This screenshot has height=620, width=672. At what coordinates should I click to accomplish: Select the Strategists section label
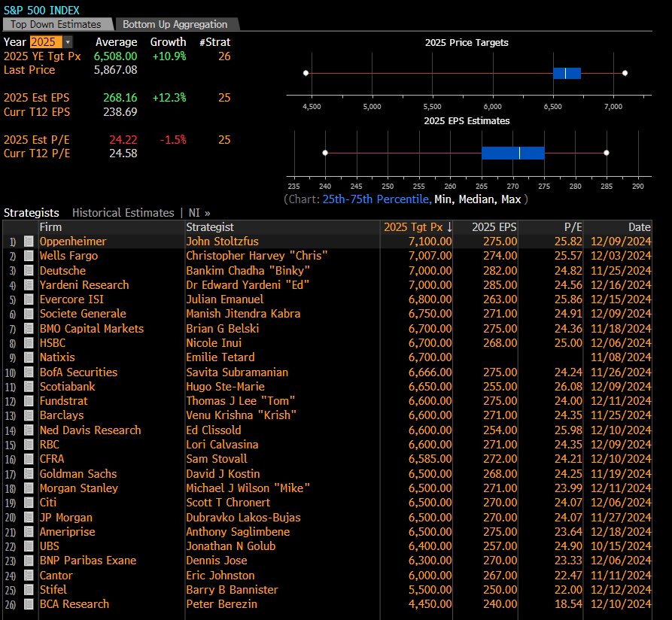(29, 212)
